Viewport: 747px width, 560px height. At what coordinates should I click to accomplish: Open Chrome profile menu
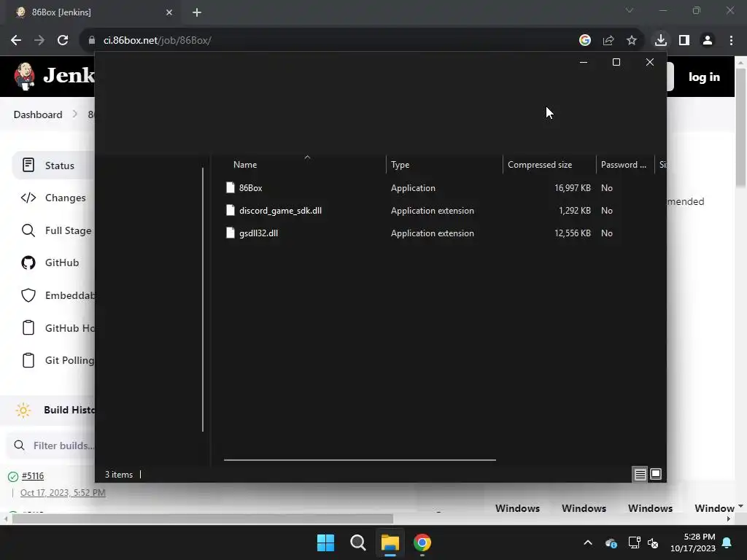[708, 41]
